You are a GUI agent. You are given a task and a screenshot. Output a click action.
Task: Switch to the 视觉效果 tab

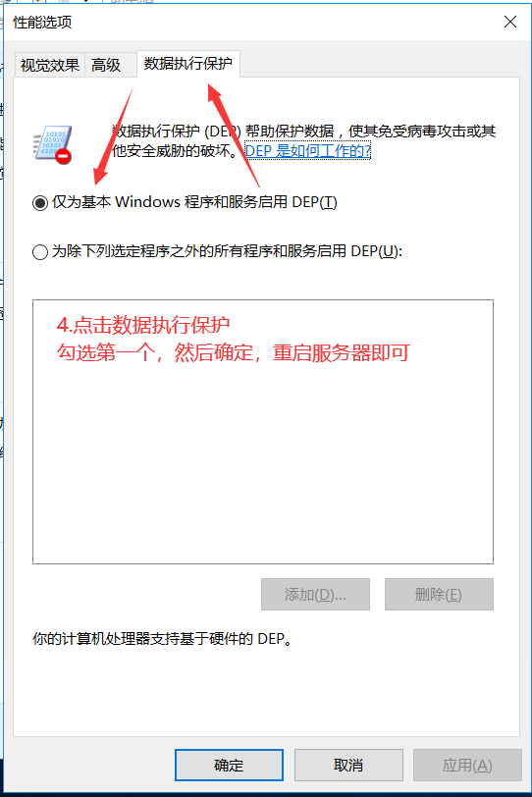[50, 65]
